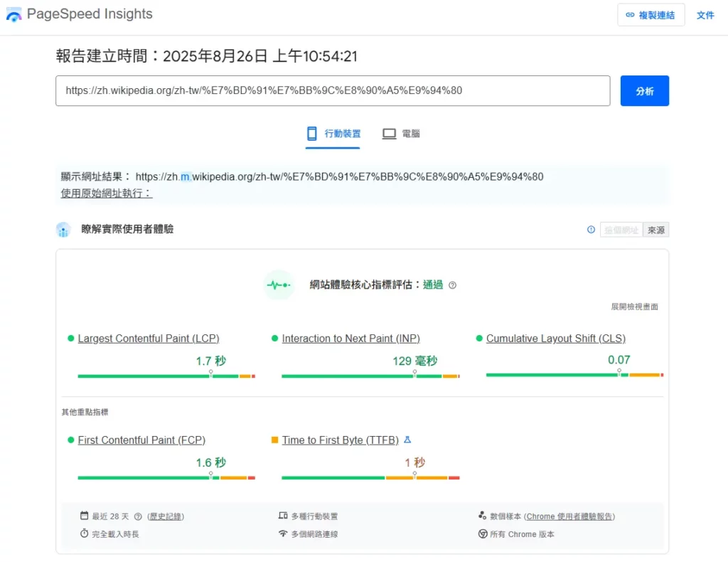Click the 完全載入時長 text
This screenshot has width=728, height=562.
115,534
